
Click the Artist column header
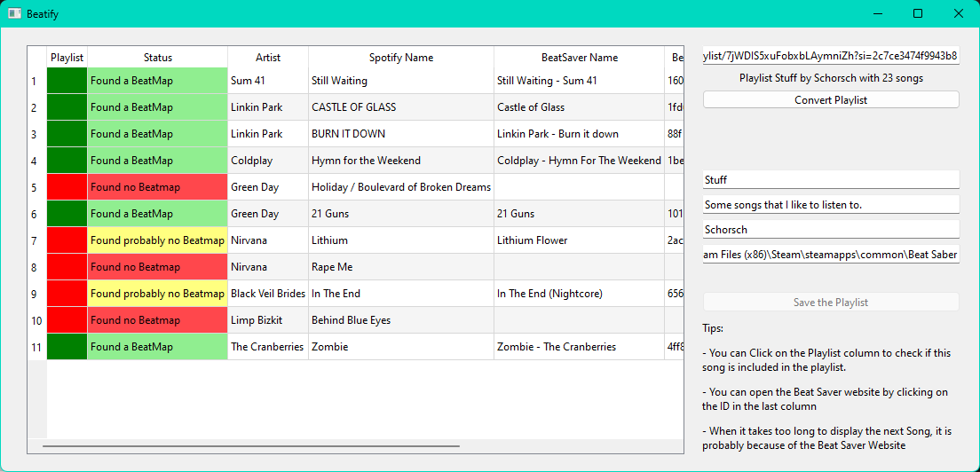268,58
